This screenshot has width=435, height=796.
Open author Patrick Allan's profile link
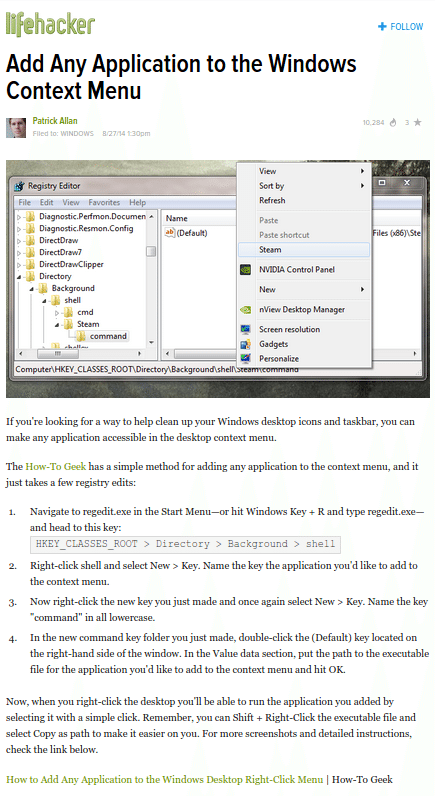(x=55, y=121)
